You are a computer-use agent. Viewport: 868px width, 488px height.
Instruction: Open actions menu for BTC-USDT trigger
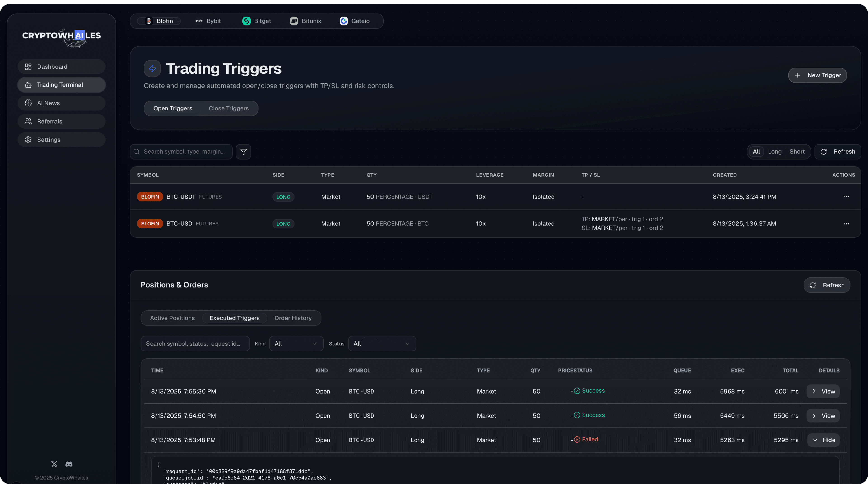click(846, 197)
